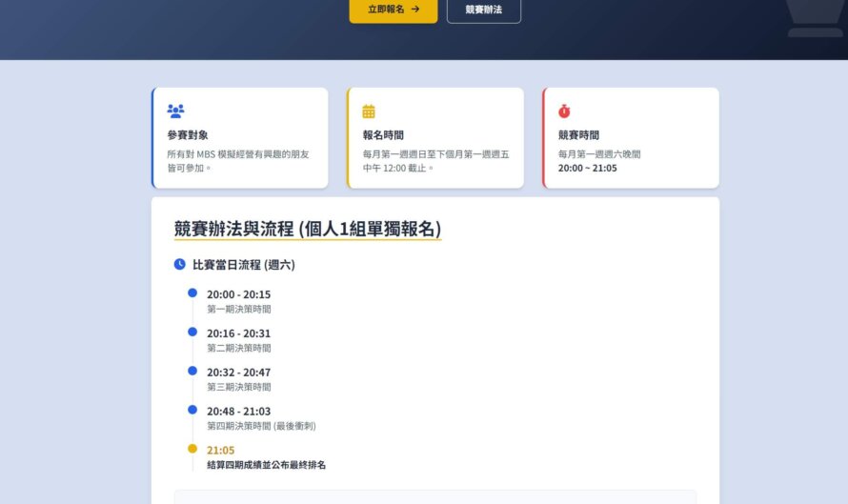The image size is (848, 504).
Task: Click the people icon in 參賽對象 card
Action: coord(175,111)
